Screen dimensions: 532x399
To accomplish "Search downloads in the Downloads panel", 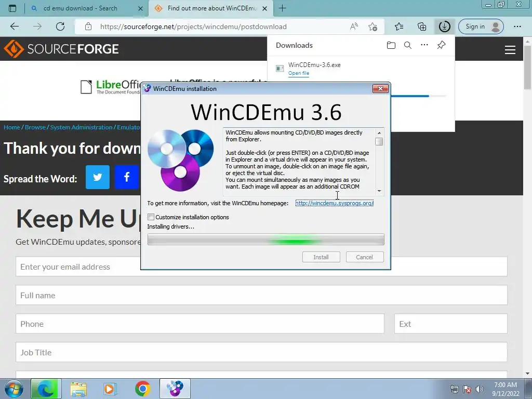I will tap(408, 45).
